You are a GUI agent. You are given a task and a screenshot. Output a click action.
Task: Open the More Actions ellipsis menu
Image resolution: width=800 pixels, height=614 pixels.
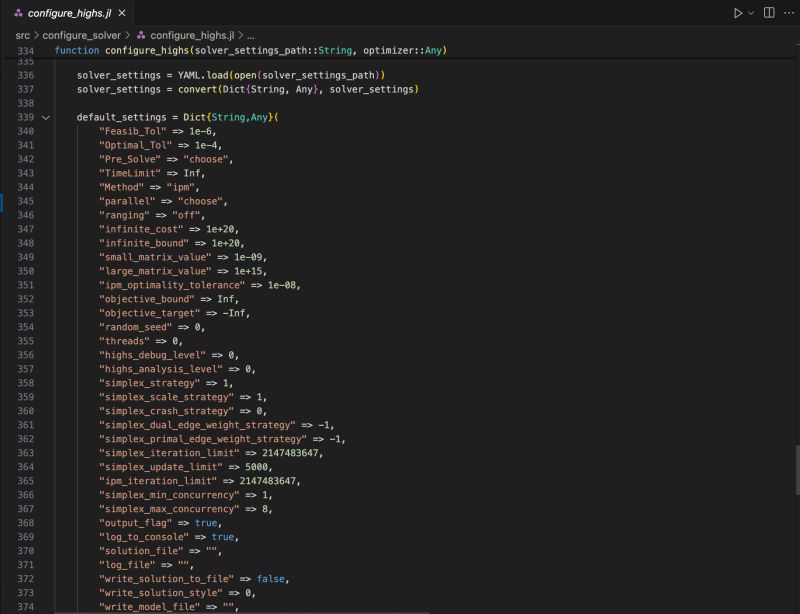789,13
